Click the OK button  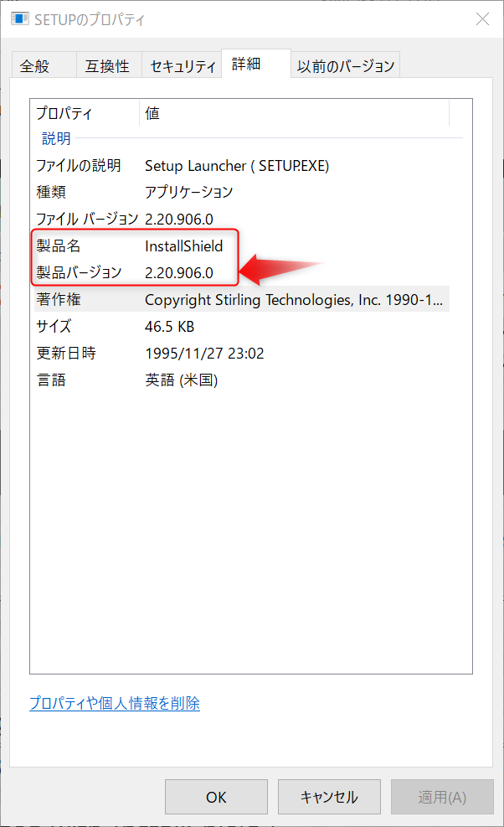point(216,796)
